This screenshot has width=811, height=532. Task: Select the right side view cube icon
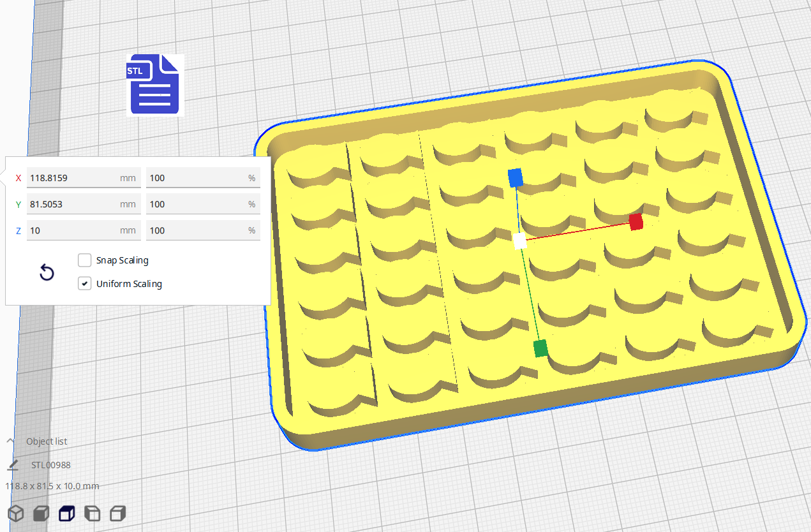(x=117, y=513)
